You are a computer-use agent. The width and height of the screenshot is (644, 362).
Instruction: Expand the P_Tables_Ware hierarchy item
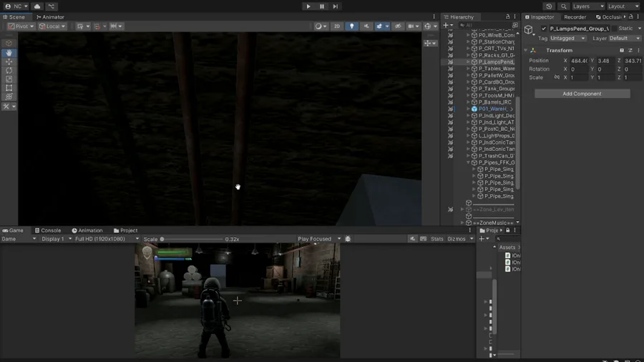[468, 69]
